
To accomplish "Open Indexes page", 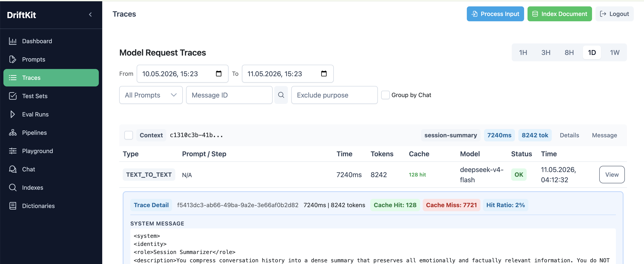I will pyautogui.click(x=51, y=188).
